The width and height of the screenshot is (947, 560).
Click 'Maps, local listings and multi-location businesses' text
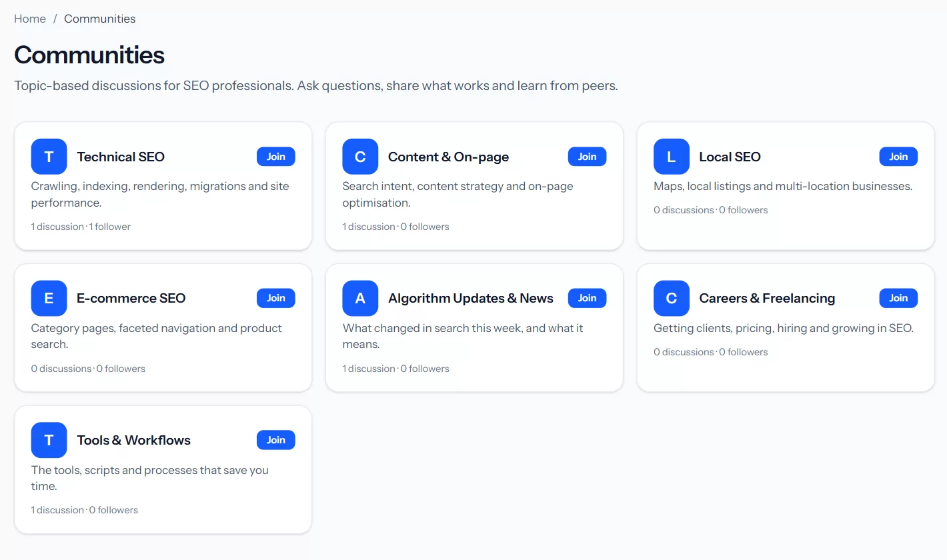click(783, 186)
